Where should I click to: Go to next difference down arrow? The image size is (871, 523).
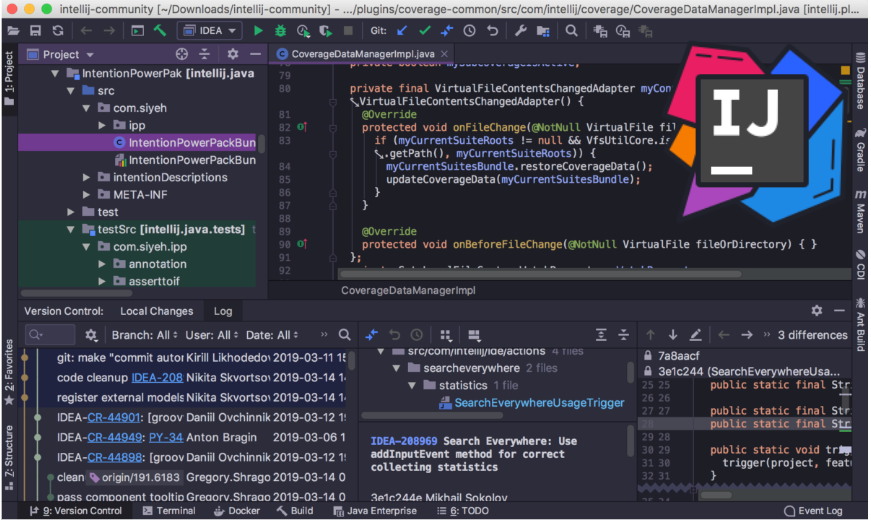[x=673, y=335]
